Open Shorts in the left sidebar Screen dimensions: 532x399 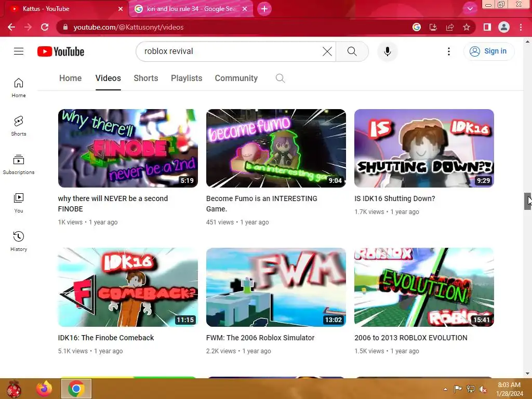19,126
